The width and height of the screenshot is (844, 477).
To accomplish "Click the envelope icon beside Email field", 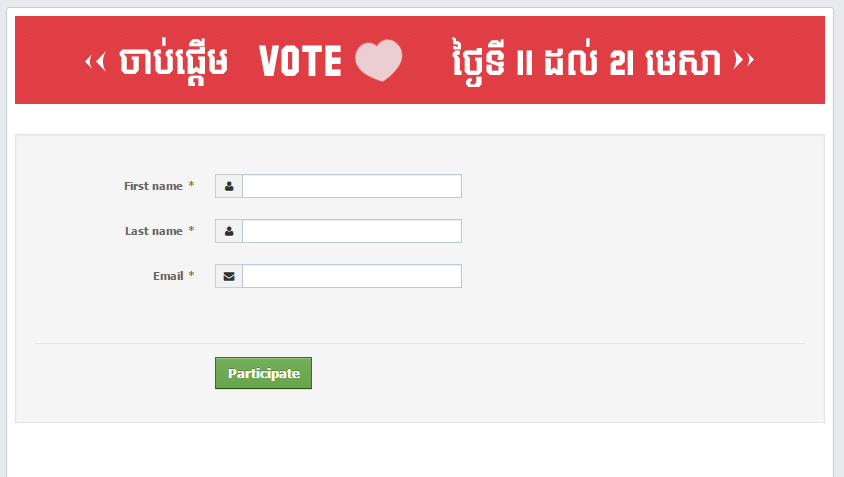I will (229, 276).
